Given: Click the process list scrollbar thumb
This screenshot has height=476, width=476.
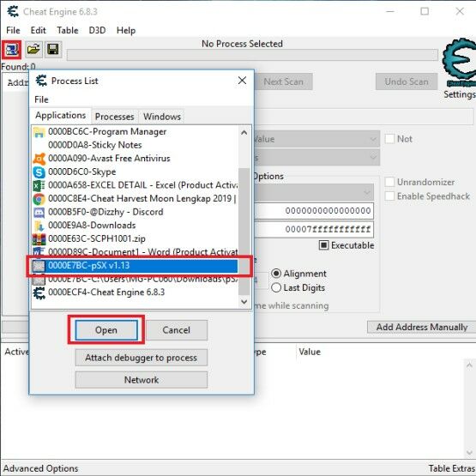Looking at the screenshot, I should 244,231.
